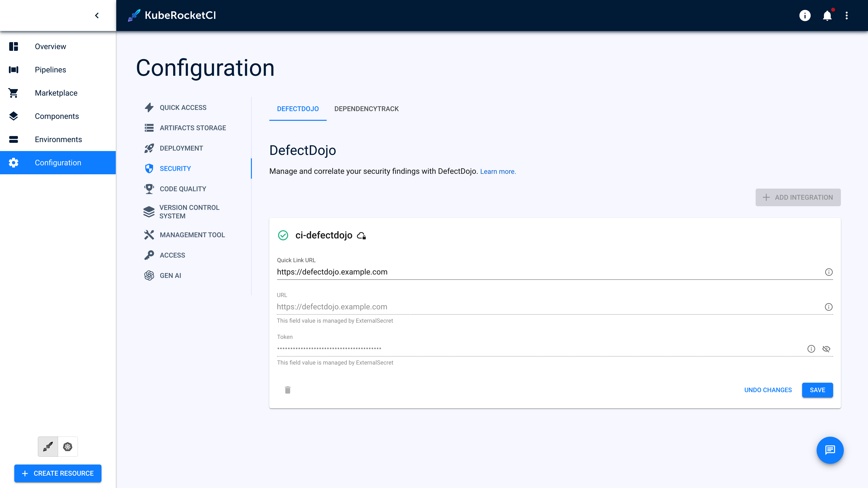The width and height of the screenshot is (868, 488).
Task: Click the Learn more link
Action: 498,172
